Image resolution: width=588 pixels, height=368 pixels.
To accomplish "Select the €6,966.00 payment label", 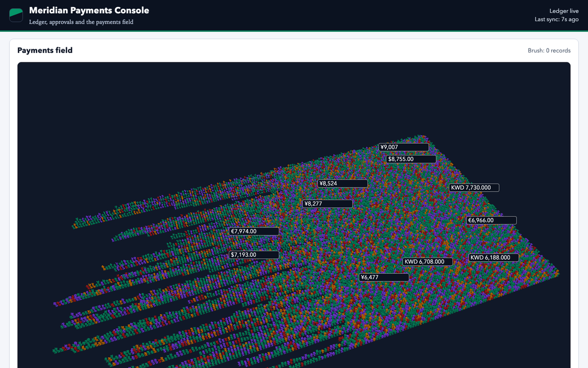I will tap(491, 220).
